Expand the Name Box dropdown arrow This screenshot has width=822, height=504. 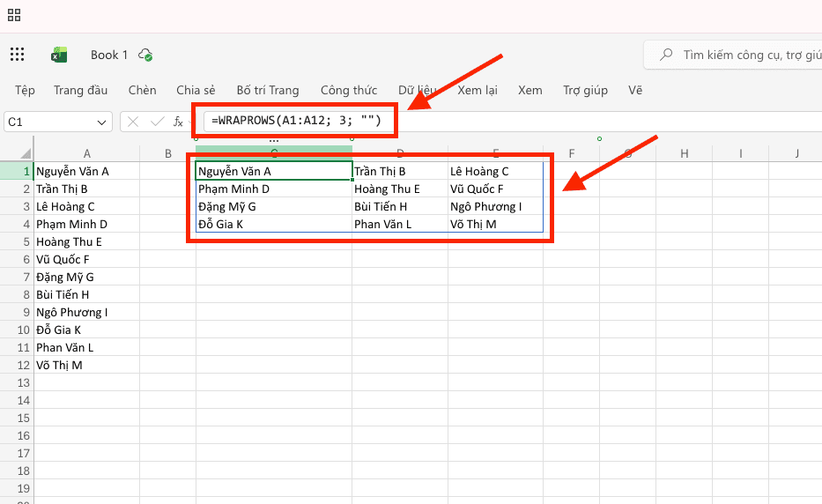pos(101,122)
